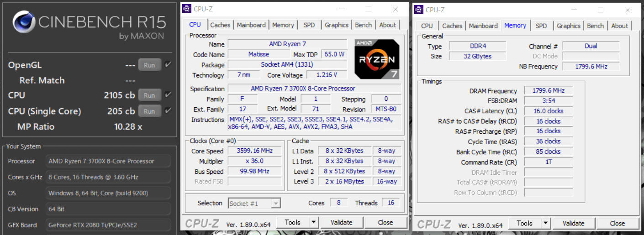This screenshot has height=235, width=644.
Task: Click the GFX Board field showing GeForce RTX 2080 Ti
Action: click(x=108, y=225)
